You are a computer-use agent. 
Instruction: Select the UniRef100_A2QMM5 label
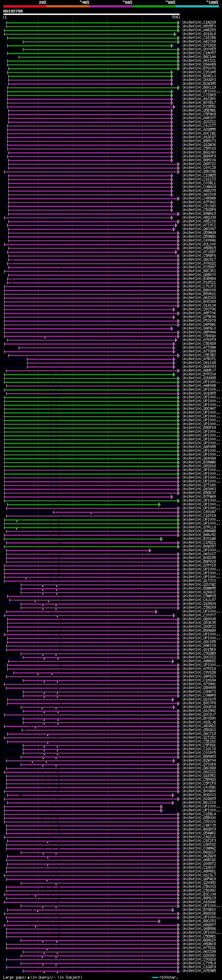199,129
